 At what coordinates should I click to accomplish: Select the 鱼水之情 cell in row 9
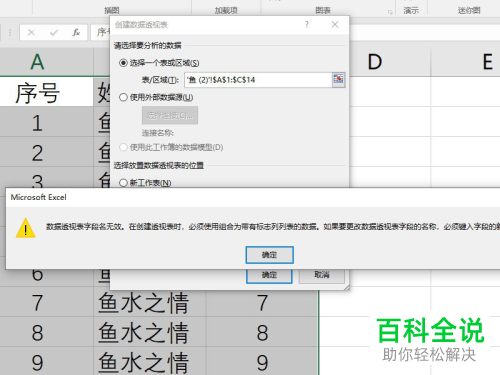pyautogui.click(x=150, y=361)
